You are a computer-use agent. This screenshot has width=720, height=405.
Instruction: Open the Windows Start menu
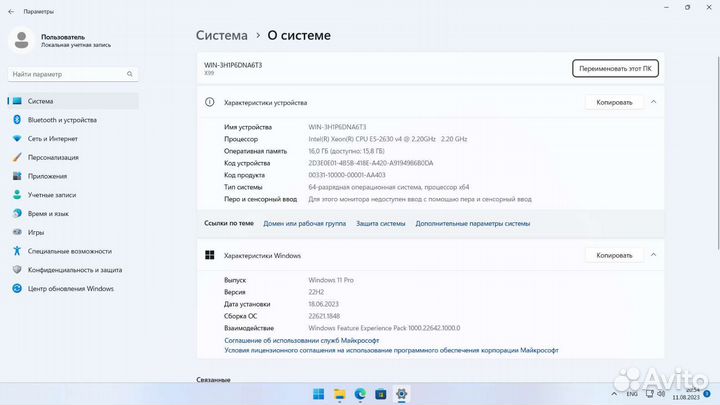pyautogui.click(x=318, y=394)
